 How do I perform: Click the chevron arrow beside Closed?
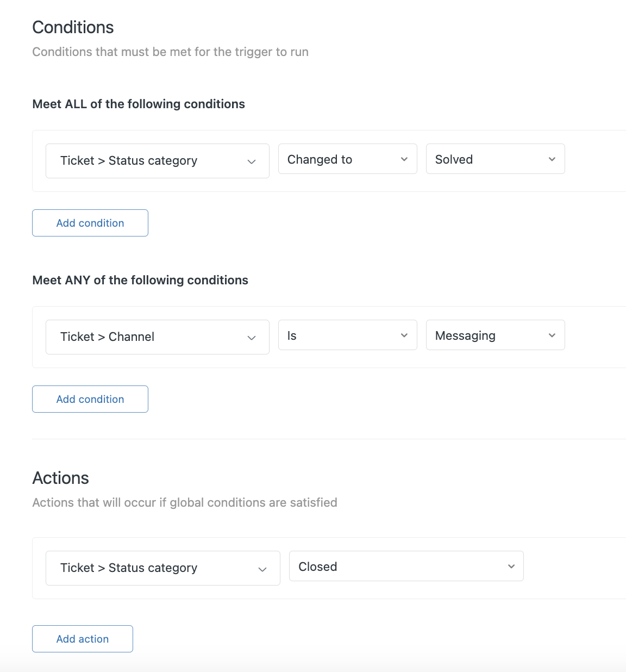click(511, 567)
